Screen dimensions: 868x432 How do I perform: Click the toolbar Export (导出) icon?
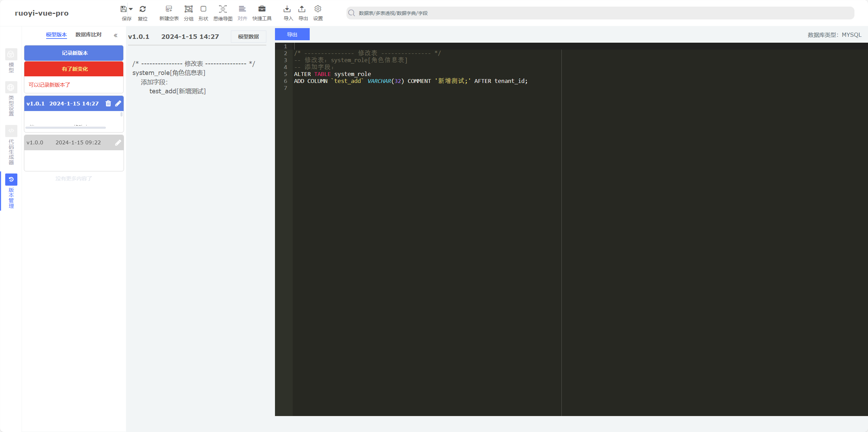point(302,9)
